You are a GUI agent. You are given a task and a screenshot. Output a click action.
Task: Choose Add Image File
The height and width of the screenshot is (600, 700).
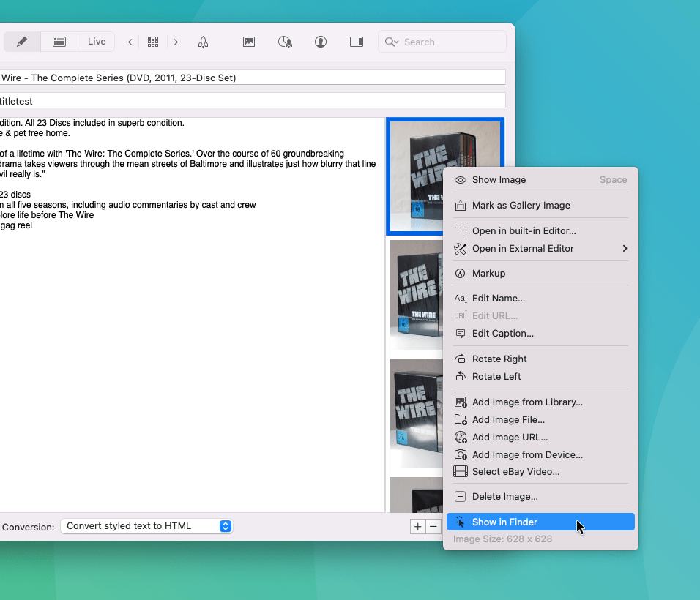coord(540,420)
